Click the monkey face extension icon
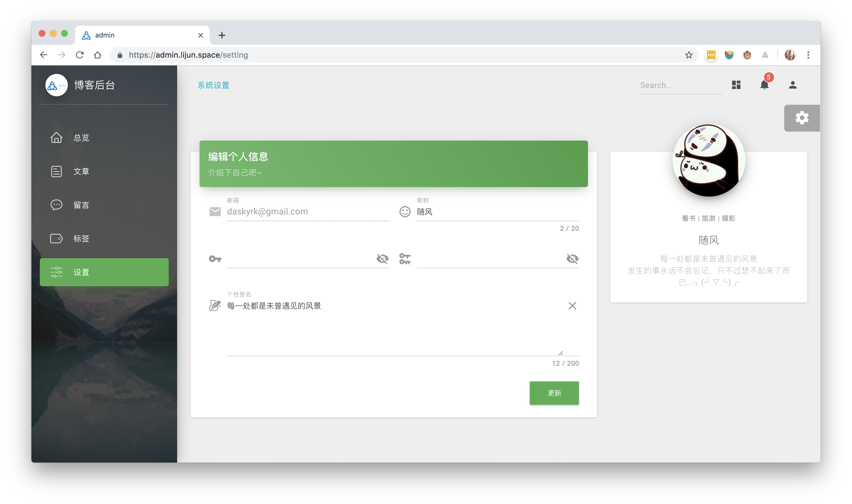This screenshot has height=504, width=852. [x=747, y=55]
